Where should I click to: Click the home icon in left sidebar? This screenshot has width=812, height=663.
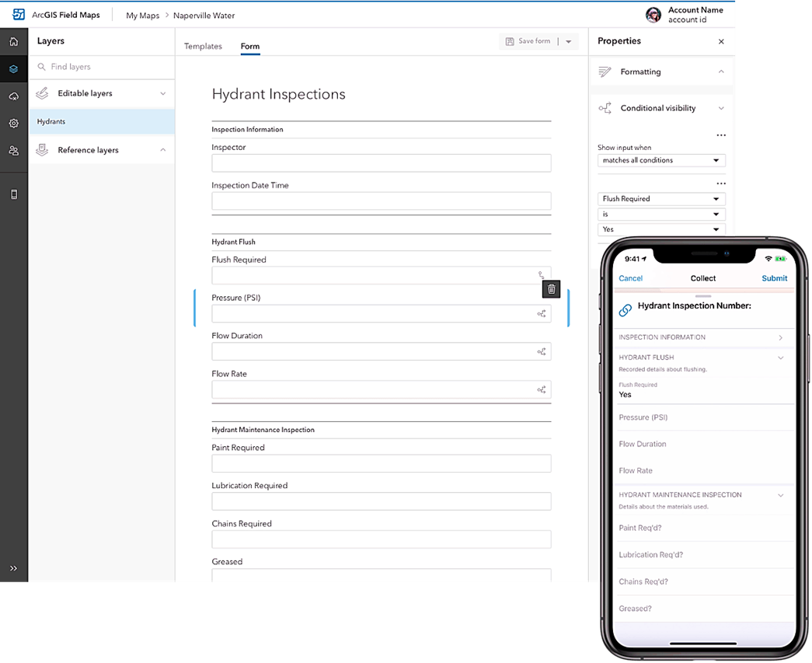click(x=13, y=42)
